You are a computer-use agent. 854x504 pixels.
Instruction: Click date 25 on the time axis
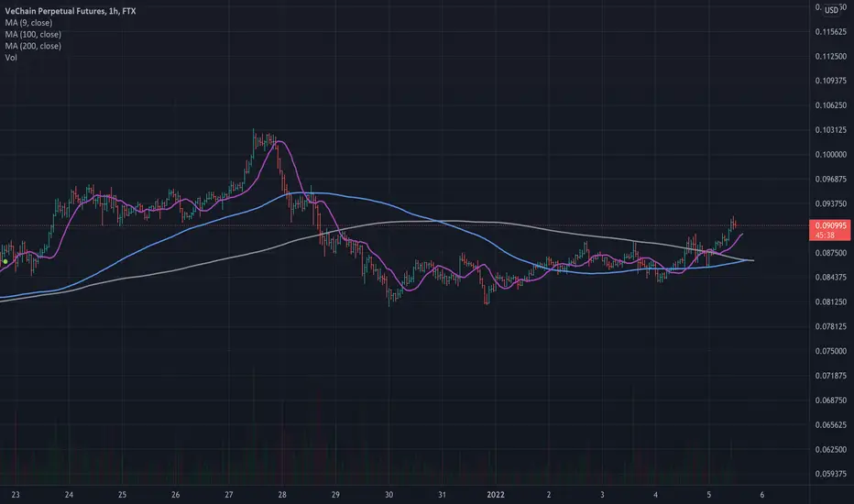122,495
